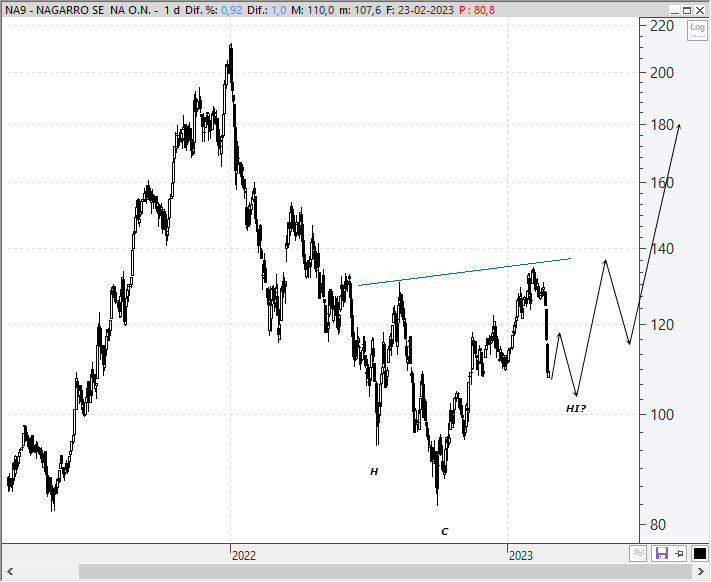Click the purple save diskette icon
Image resolution: width=711 pixels, height=582 pixels.
tap(661, 553)
